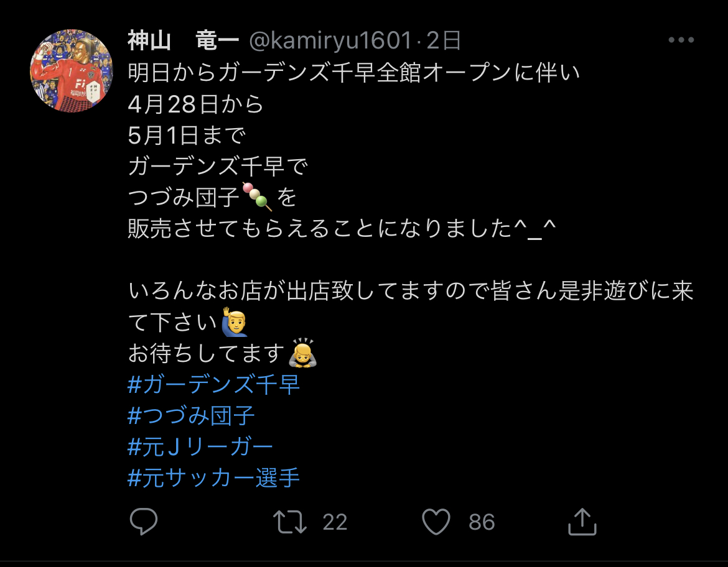Click the 2日 timestamp

tap(444, 40)
